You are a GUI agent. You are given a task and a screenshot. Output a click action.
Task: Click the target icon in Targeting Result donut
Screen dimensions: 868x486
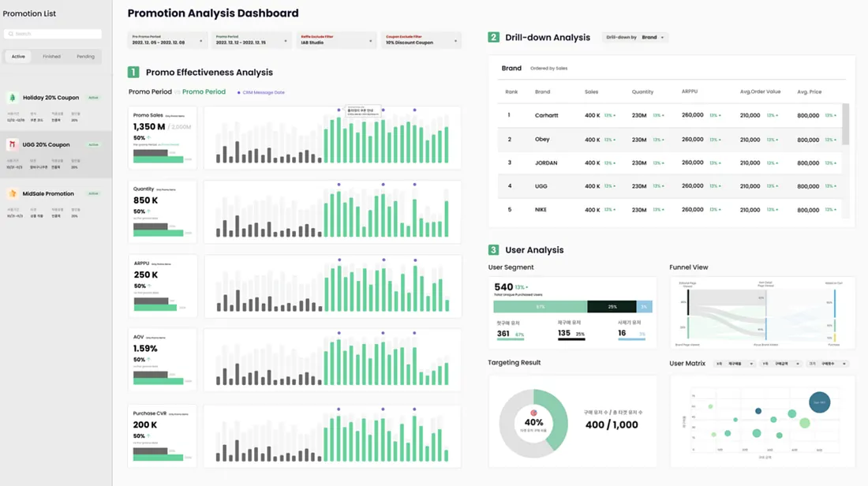pos(533,413)
